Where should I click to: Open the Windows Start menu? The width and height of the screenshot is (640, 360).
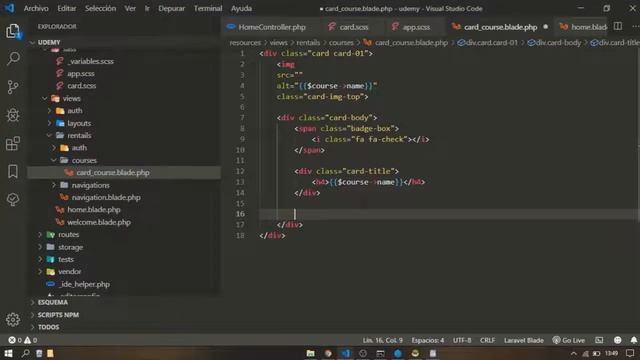click(8, 353)
